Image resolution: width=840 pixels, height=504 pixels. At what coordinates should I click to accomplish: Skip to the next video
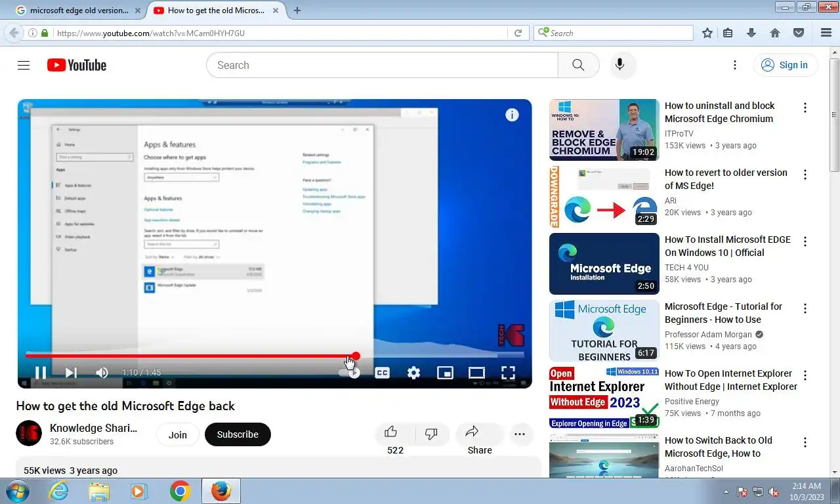pyautogui.click(x=71, y=373)
